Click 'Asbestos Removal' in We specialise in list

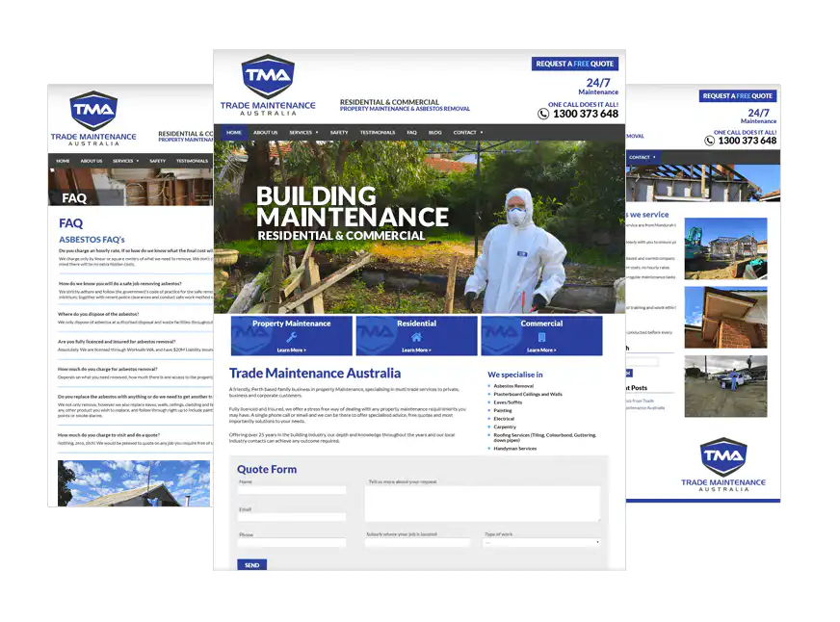(x=513, y=385)
